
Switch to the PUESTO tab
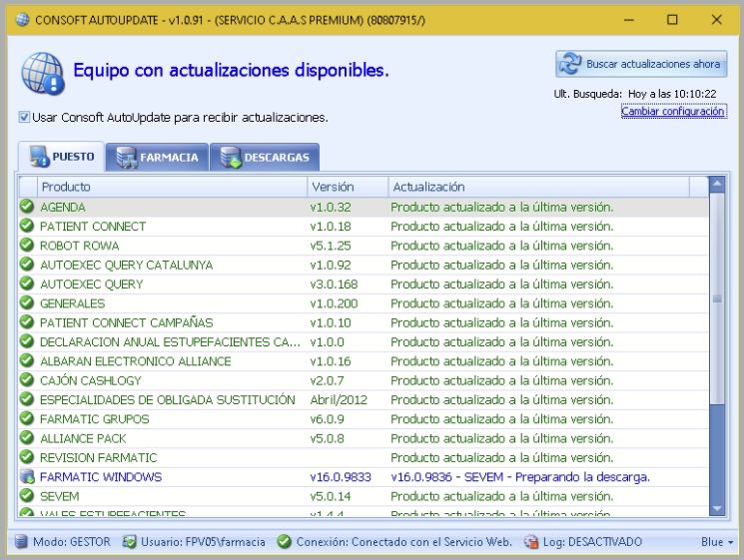tap(62, 157)
